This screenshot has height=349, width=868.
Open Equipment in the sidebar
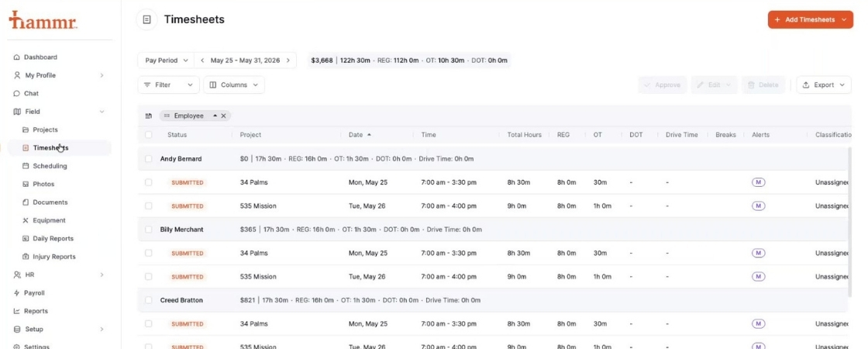point(49,220)
